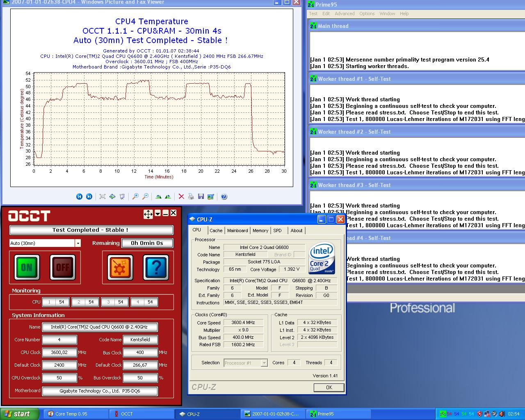Click Security Center red shield tray icon
525x420 pixels.
tap(479, 414)
